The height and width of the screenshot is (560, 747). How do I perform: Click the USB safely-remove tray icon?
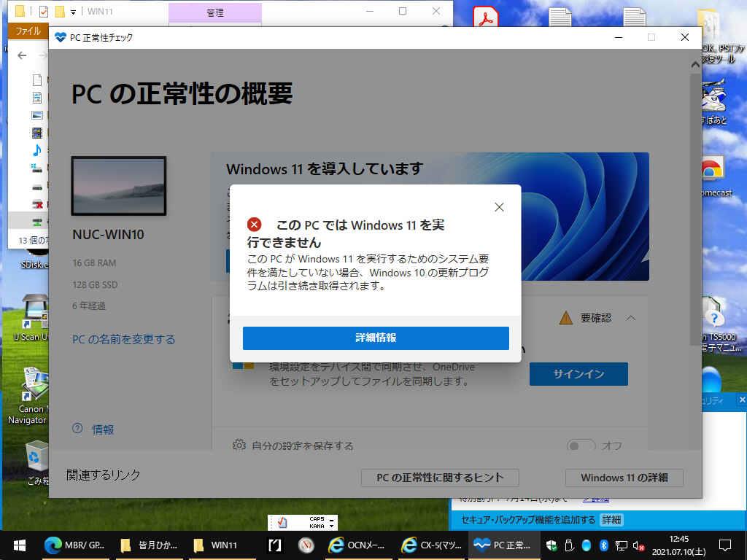click(569, 545)
